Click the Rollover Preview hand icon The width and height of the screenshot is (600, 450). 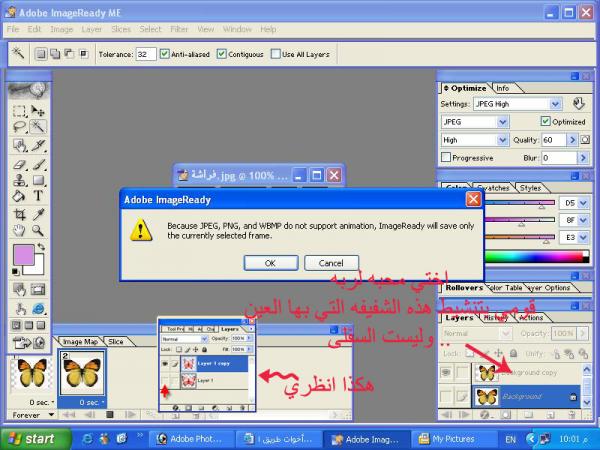[x=20, y=308]
